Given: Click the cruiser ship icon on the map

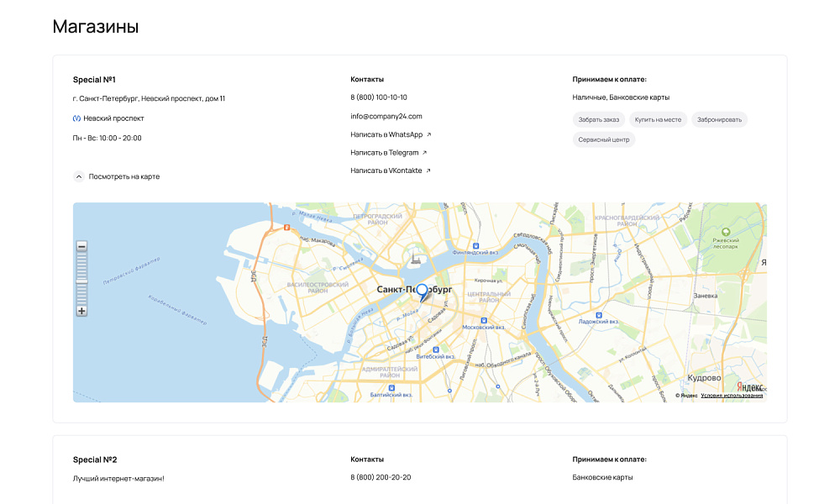Looking at the screenshot, I should [416, 260].
